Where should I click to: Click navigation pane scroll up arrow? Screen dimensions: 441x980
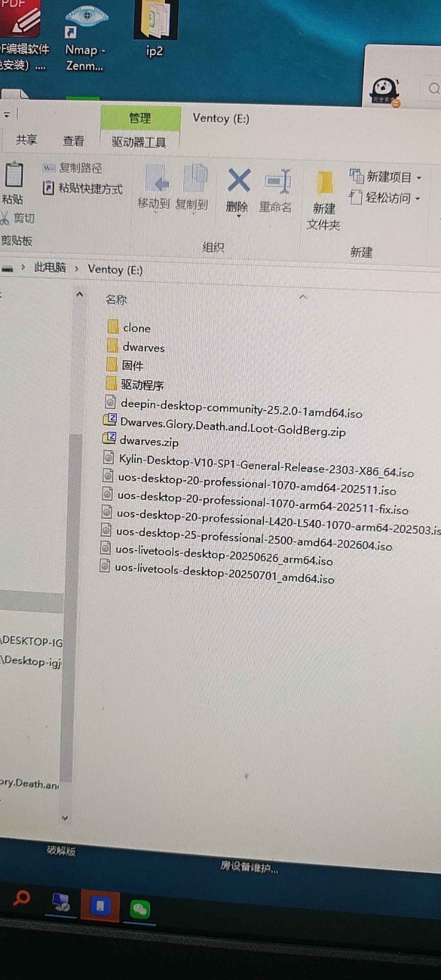point(80,294)
